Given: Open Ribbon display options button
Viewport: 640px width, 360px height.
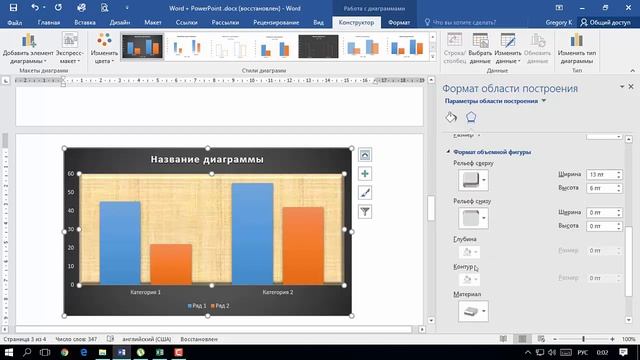Looking at the screenshot, I should tap(559, 8).
